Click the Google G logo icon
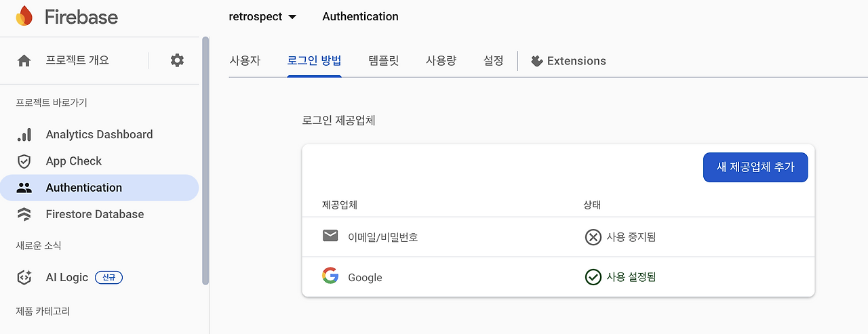The width and height of the screenshot is (868, 334). click(x=330, y=276)
